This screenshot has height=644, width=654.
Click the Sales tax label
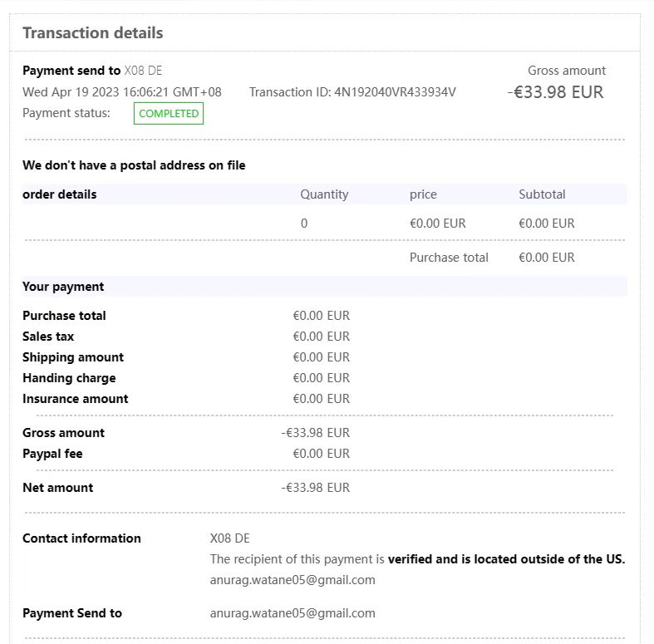click(48, 337)
